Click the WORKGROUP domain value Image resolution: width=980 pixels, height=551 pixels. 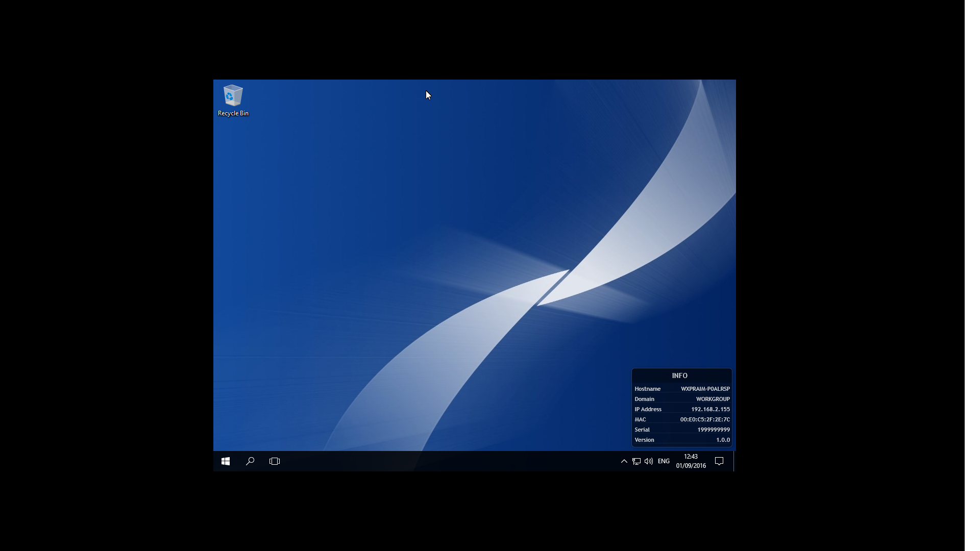point(713,399)
